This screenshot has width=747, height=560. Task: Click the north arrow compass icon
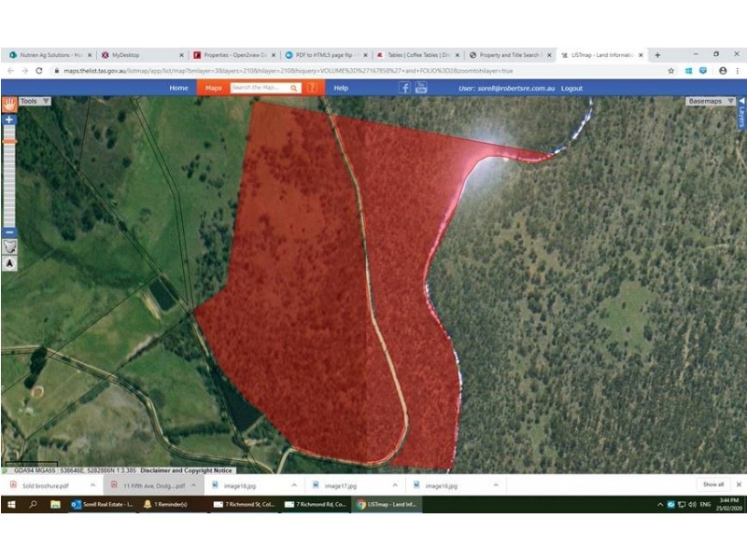tap(8, 262)
